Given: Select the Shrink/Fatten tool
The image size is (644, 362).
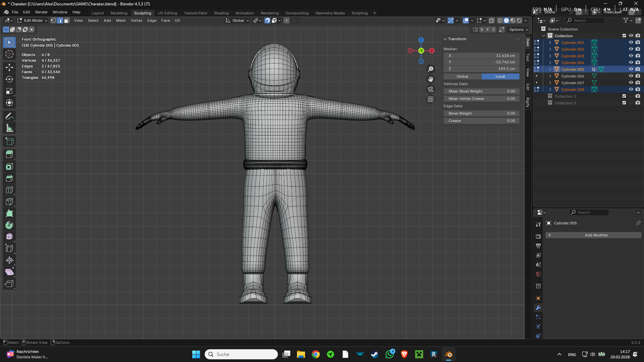Looking at the screenshot, I should click(9, 260).
